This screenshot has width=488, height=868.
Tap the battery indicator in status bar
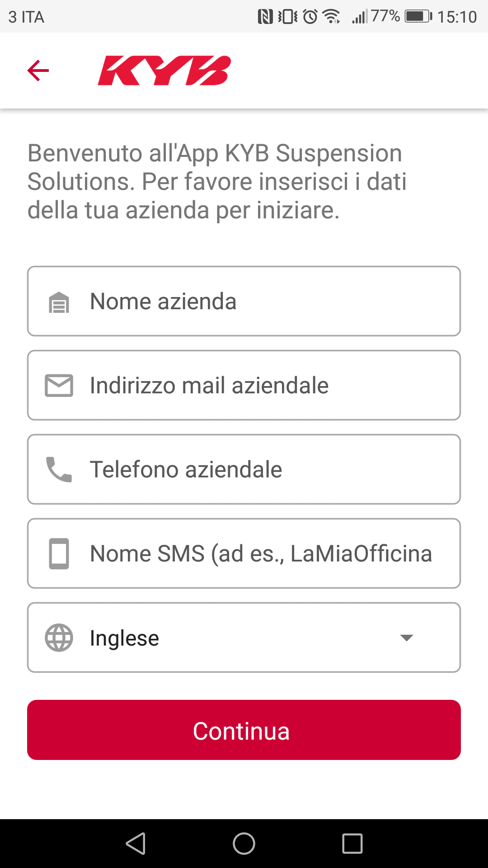[x=418, y=17]
